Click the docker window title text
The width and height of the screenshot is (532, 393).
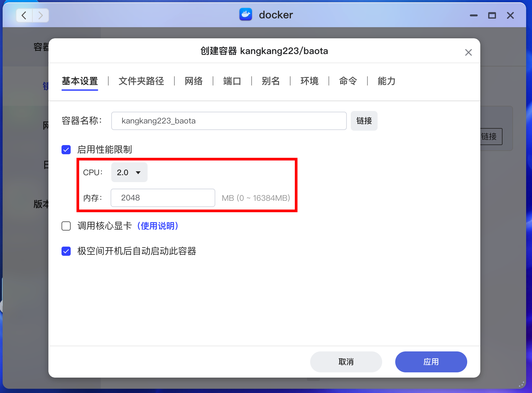276,15
